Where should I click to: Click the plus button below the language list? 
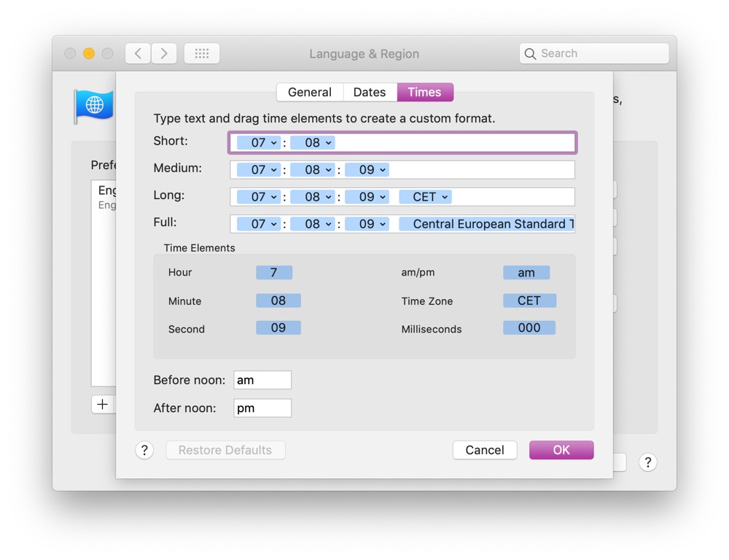102,403
